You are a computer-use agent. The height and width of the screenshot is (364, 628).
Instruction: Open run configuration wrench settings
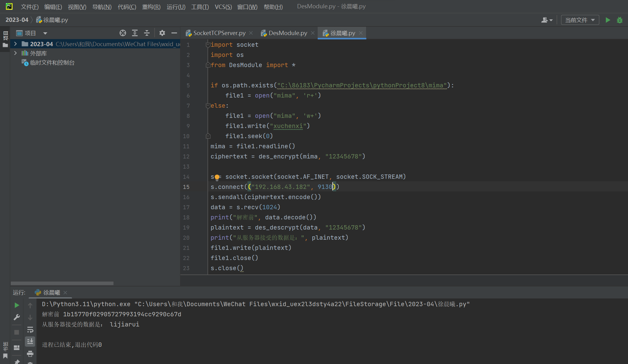(17, 317)
